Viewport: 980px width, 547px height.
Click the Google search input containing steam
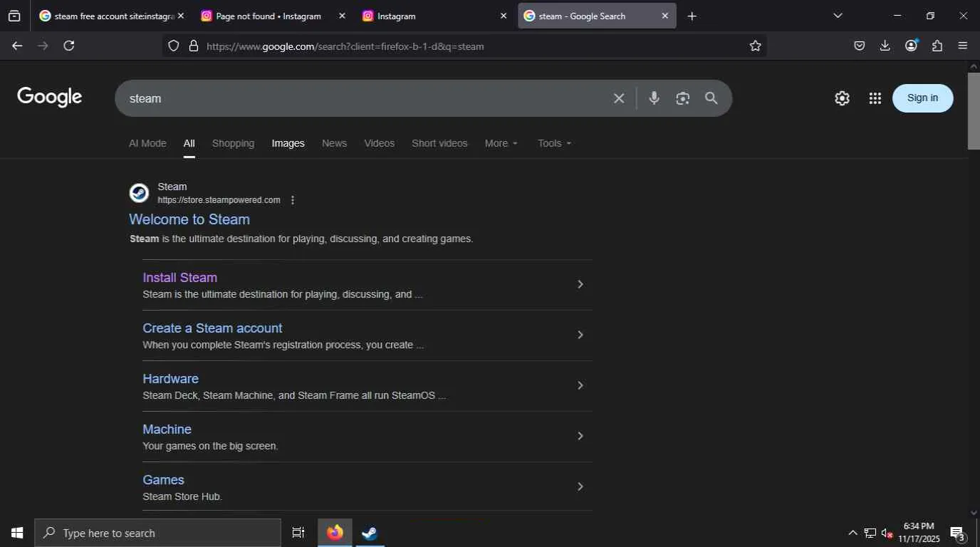pos(363,98)
